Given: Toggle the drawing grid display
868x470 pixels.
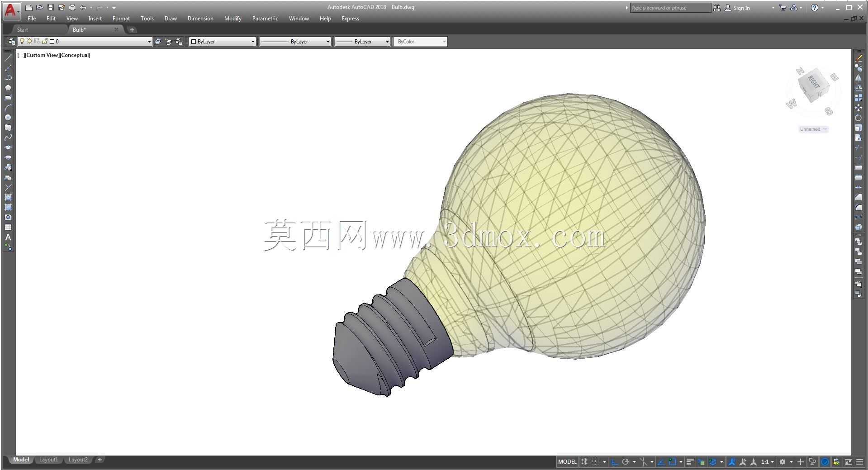Looking at the screenshot, I should 584,462.
